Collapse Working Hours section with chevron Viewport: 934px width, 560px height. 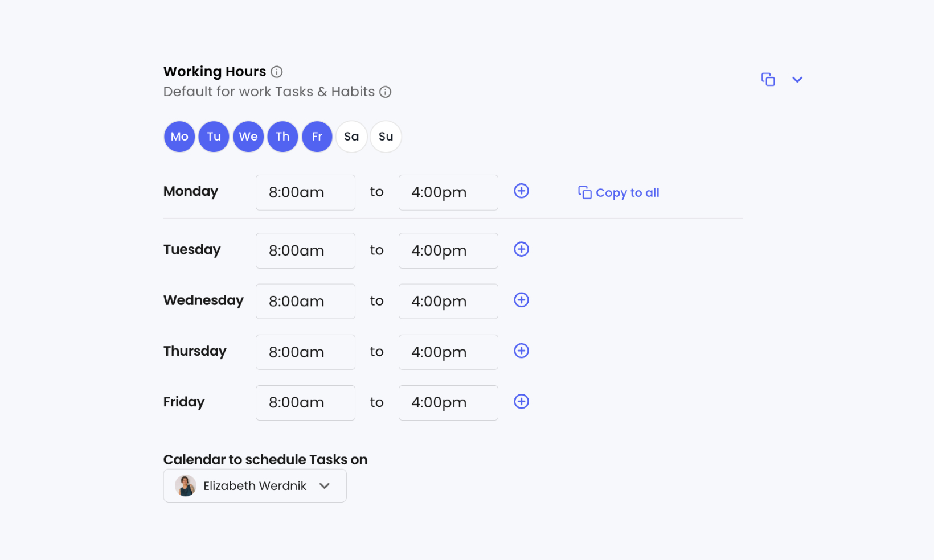click(797, 80)
